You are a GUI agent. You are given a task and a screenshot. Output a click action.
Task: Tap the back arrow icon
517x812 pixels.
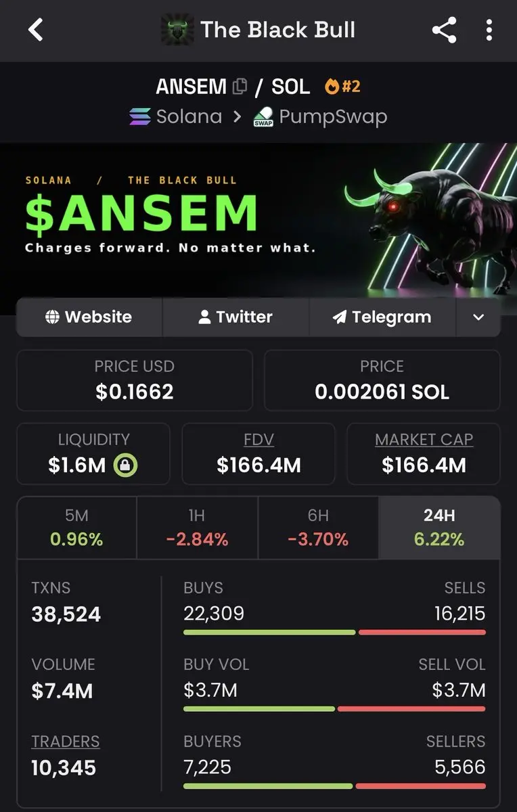tap(36, 30)
